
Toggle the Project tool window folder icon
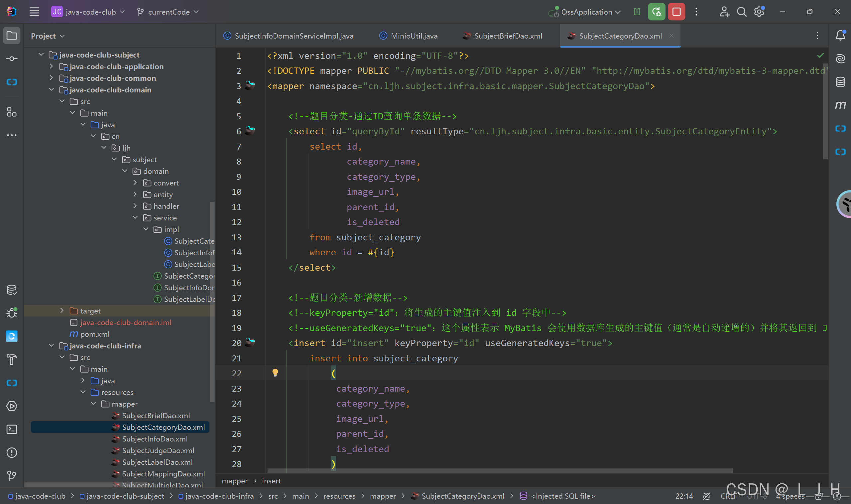tap(12, 36)
